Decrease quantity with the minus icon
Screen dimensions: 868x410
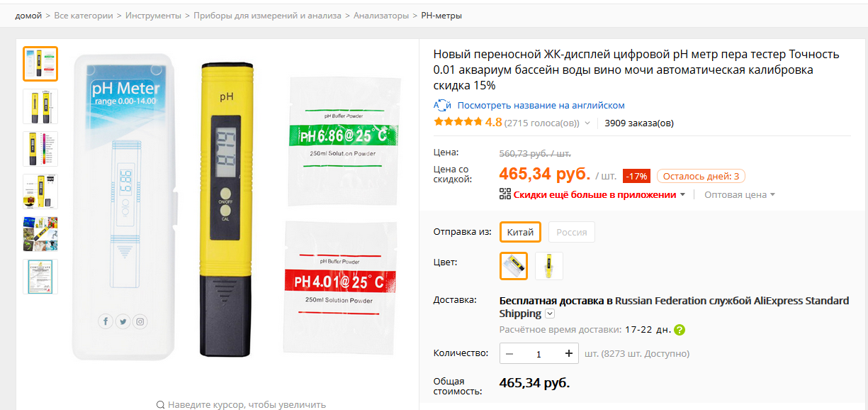pyautogui.click(x=509, y=353)
